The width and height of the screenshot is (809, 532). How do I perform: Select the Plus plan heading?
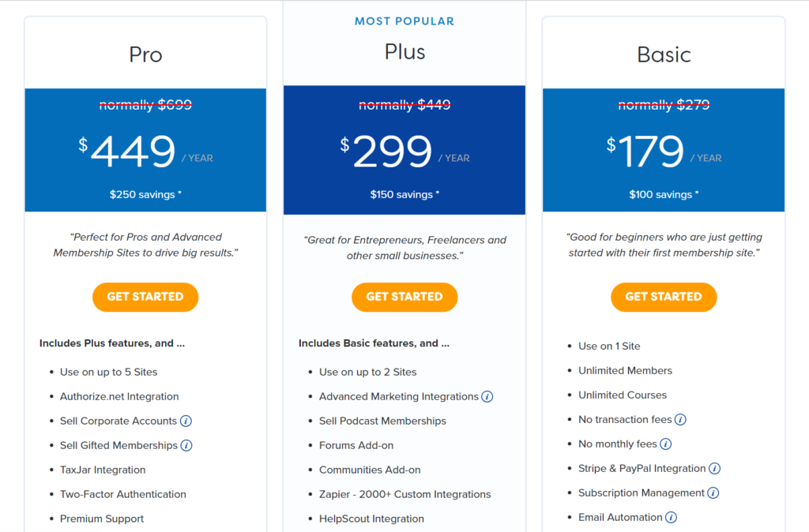pyautogui.click(x=404, y=52)
